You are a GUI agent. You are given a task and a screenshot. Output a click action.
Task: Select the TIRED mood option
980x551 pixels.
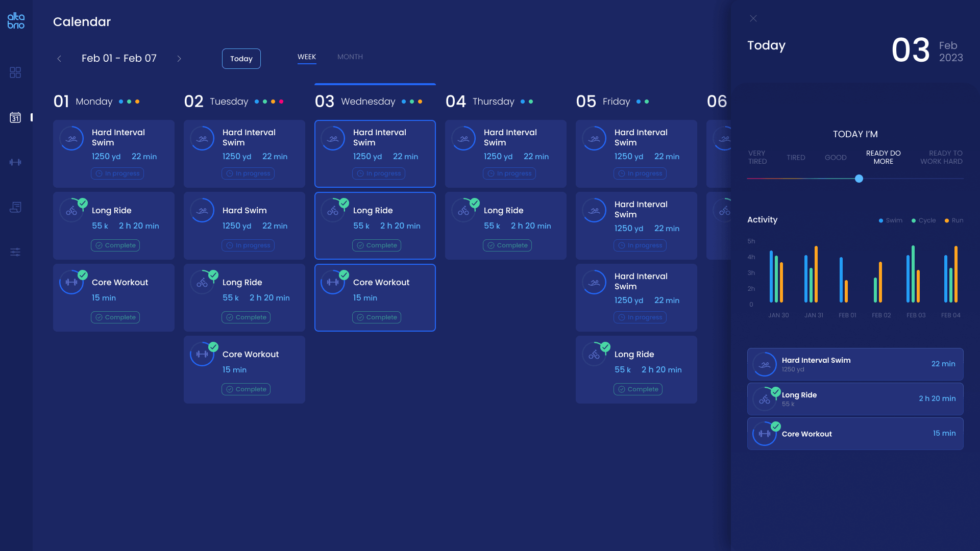(796, 158)
